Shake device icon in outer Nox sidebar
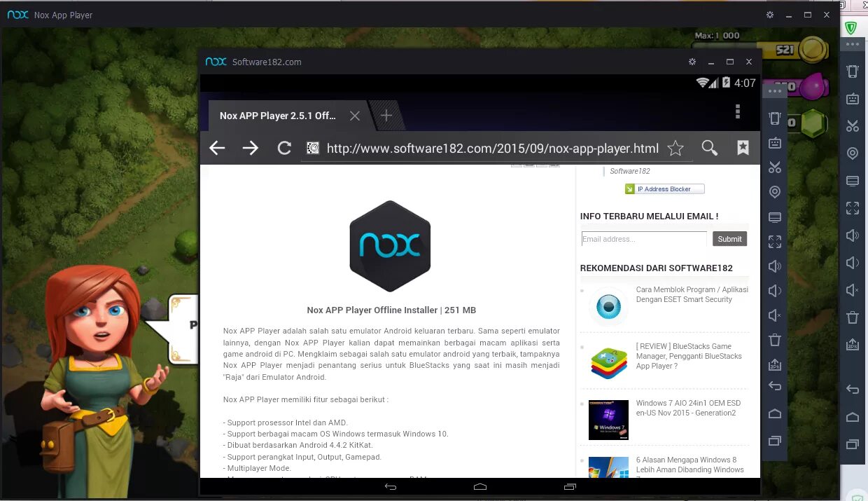868x501 pixels. tap(853, 71)
